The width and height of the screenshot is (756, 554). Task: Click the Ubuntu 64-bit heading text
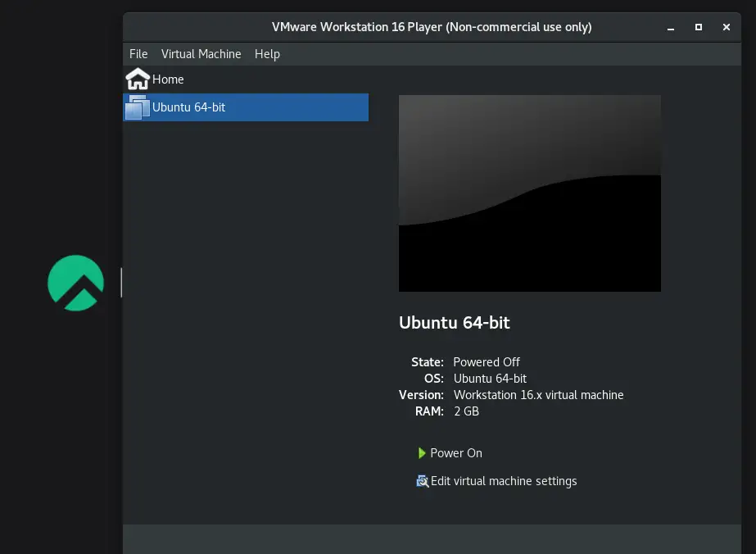454,322
